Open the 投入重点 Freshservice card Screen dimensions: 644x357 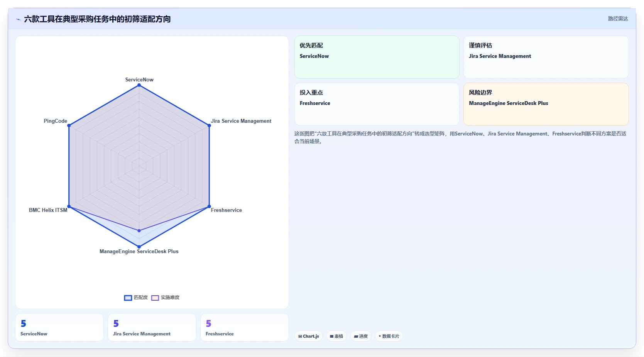pyautogui.click(x=377, y=104)
